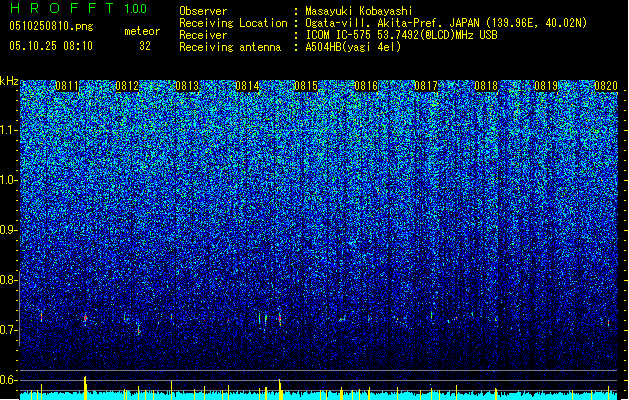Click the 0820 time marker

point(606,86)
